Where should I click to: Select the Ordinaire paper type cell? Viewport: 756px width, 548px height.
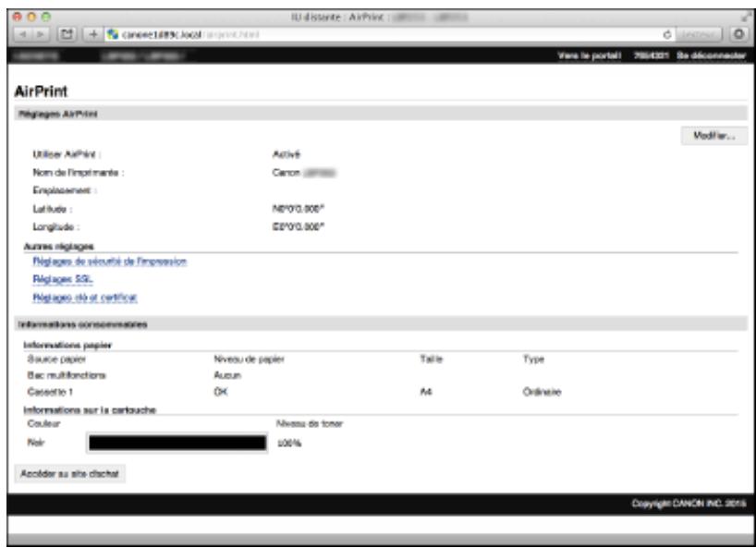point(542,392)
